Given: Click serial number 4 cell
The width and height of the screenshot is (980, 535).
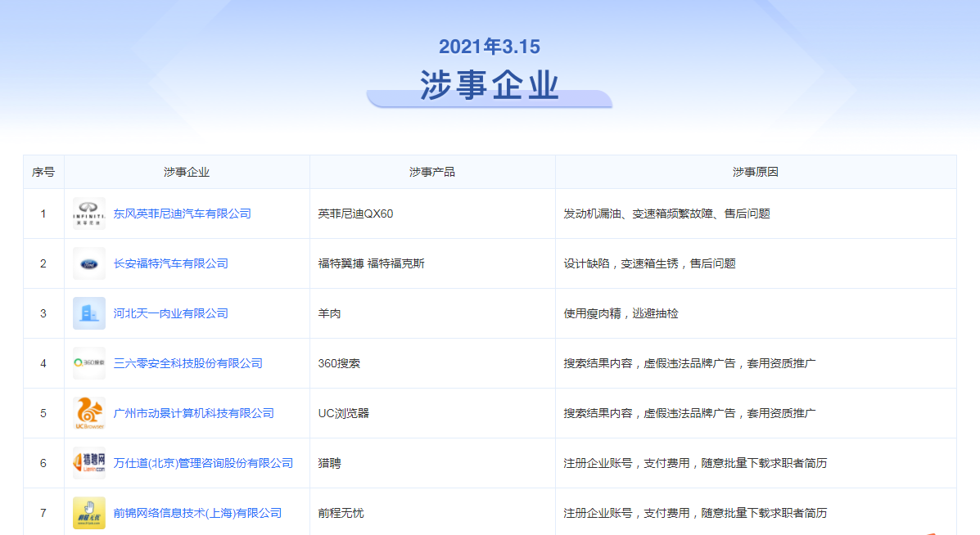Looking at the screenshot, I should [x=43, y=363].
